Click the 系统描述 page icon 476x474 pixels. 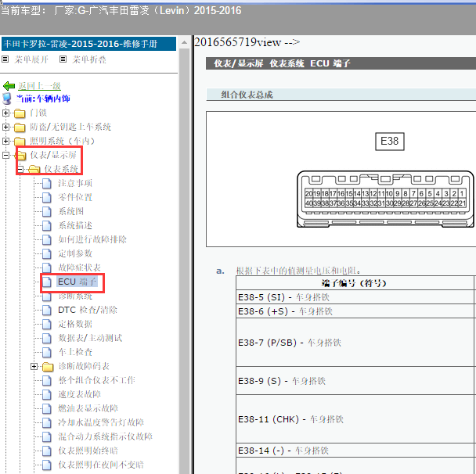[x=46, y=225]
